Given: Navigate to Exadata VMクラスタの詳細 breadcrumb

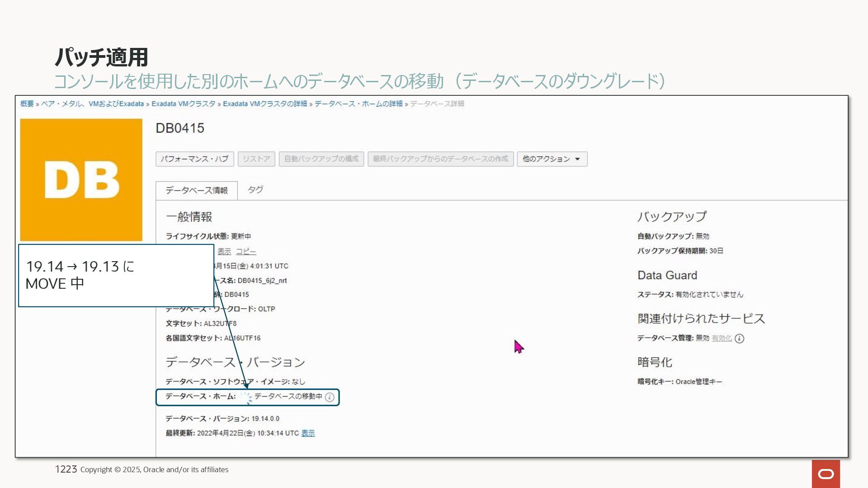Looking at the screenshot, I should [x=264, y=104].
